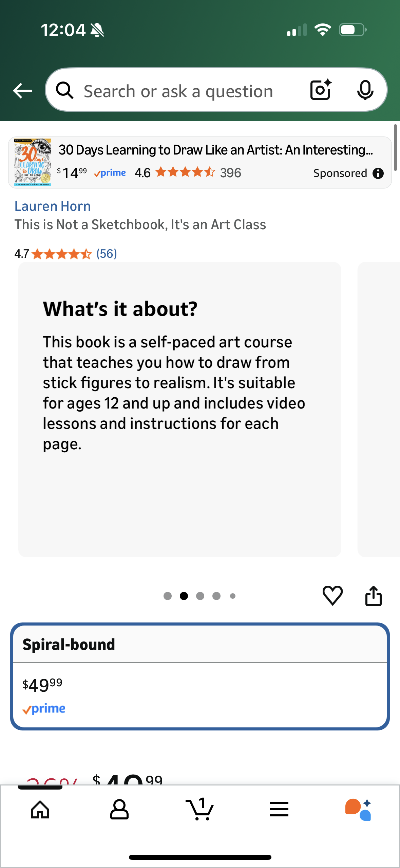Launch Rufus AI assistant
This screenshot has width=400, height=868.
pyautogui.click(x=358, y=810)
